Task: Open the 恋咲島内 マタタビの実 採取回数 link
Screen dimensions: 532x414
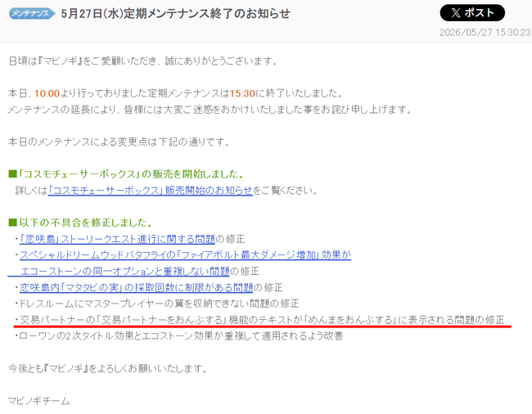Action: click(136, 287)
